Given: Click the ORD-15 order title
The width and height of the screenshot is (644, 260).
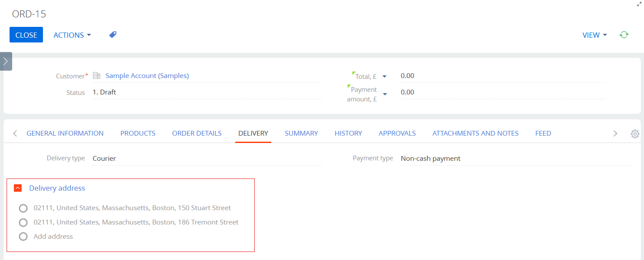Looking at the screenshot, I should pos(29,14).
